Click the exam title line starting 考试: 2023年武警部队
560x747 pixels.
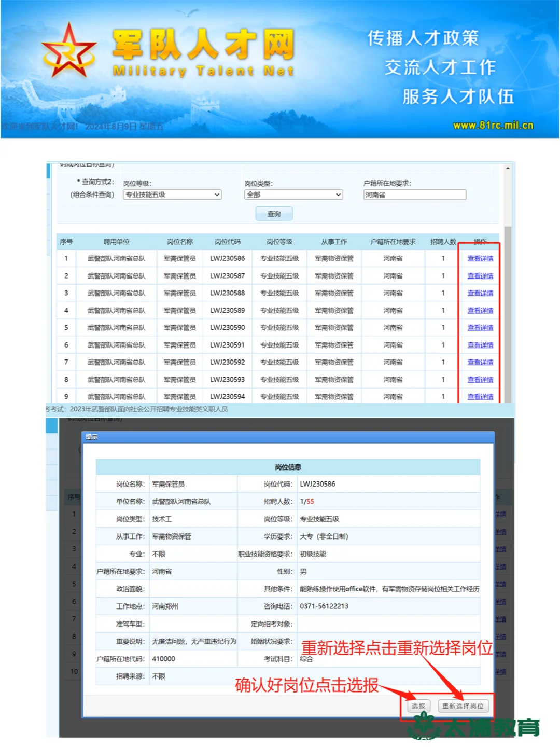click(137, 409)
